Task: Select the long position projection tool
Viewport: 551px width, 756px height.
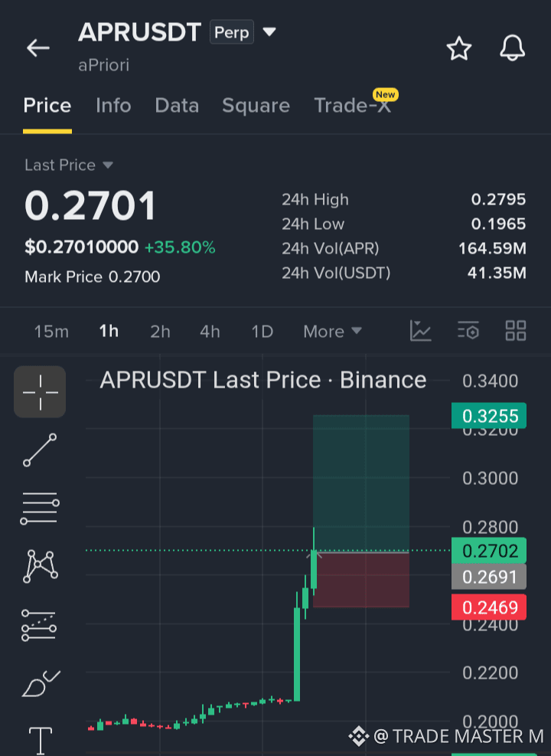Action: click(x=40, y=625)
